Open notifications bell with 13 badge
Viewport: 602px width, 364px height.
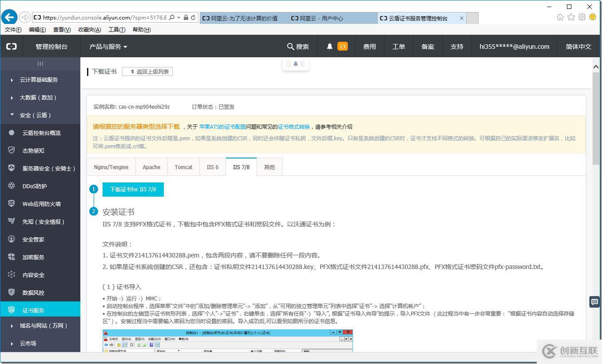[337, 46]
